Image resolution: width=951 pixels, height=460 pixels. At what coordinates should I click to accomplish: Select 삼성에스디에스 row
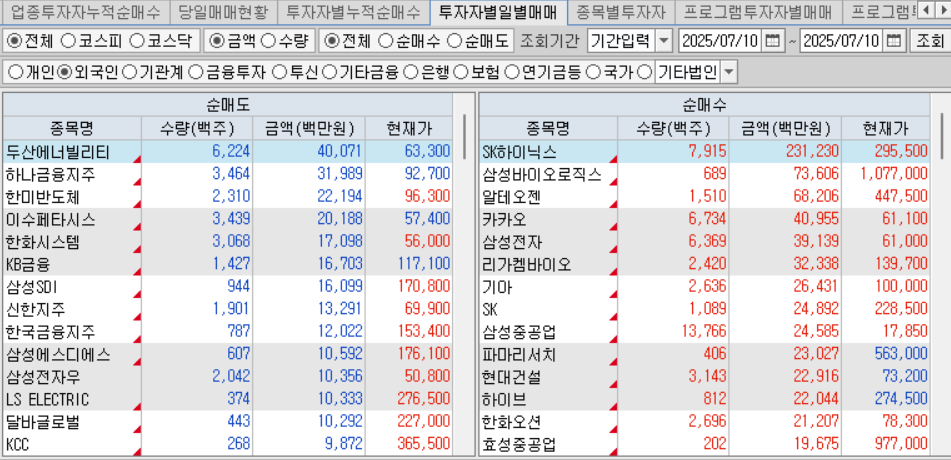tap(227, 354)
